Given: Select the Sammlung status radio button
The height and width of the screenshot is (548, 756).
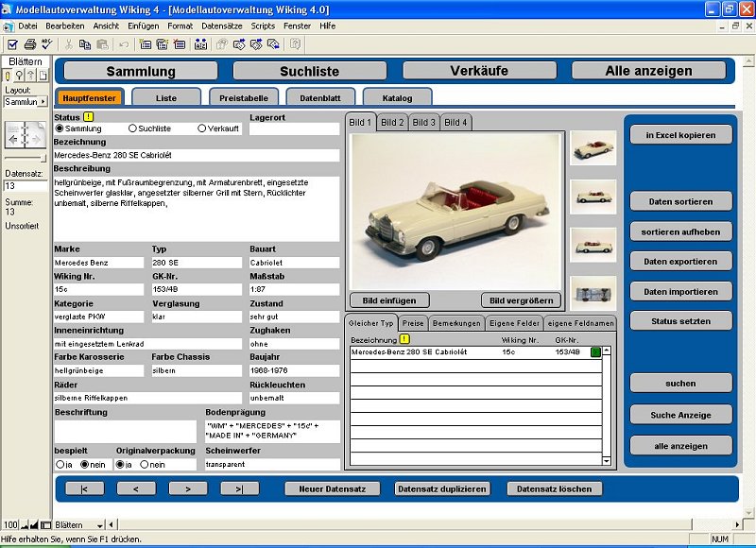Looking at the screenshot, I should (60, 128).
